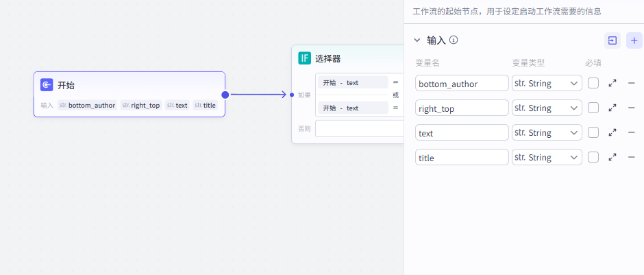Select the first 开始 - text condition
Screen dimensions: 644x275
(351, 83)
